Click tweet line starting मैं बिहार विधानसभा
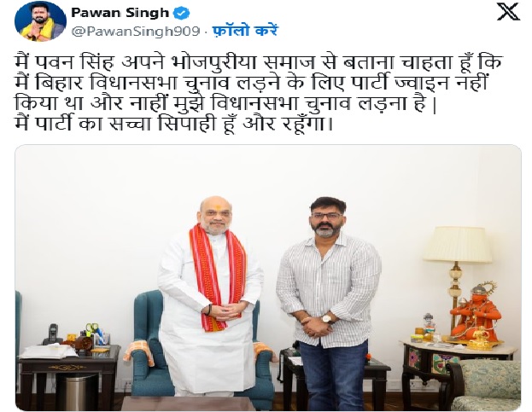 click(251, 82)
